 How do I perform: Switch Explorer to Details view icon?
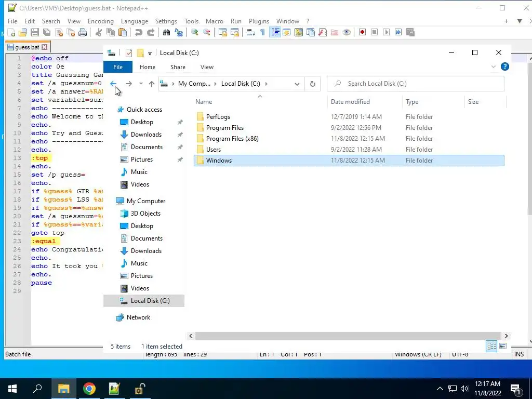click(x=491, y=346)
